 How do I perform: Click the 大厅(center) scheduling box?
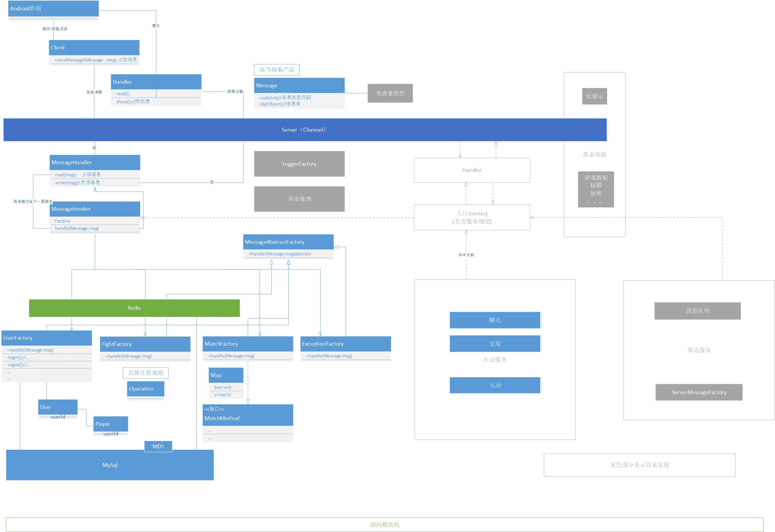tap(472, 217)
